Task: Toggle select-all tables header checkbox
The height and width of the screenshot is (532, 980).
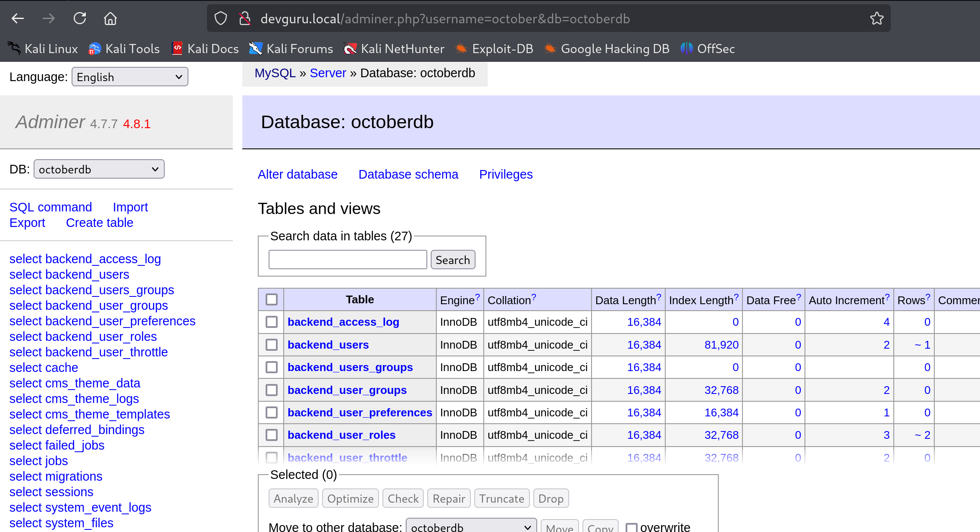Action: [x=272, y=299]
